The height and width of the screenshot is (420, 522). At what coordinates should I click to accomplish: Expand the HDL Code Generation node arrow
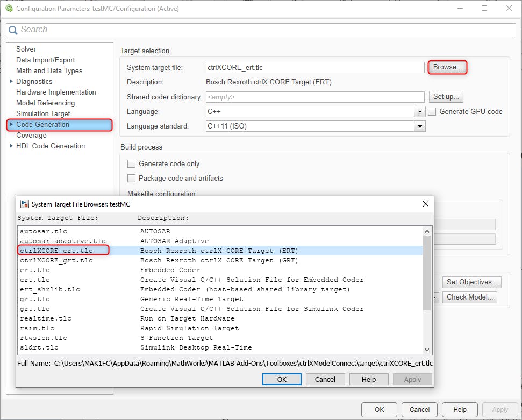click(11, 146)
